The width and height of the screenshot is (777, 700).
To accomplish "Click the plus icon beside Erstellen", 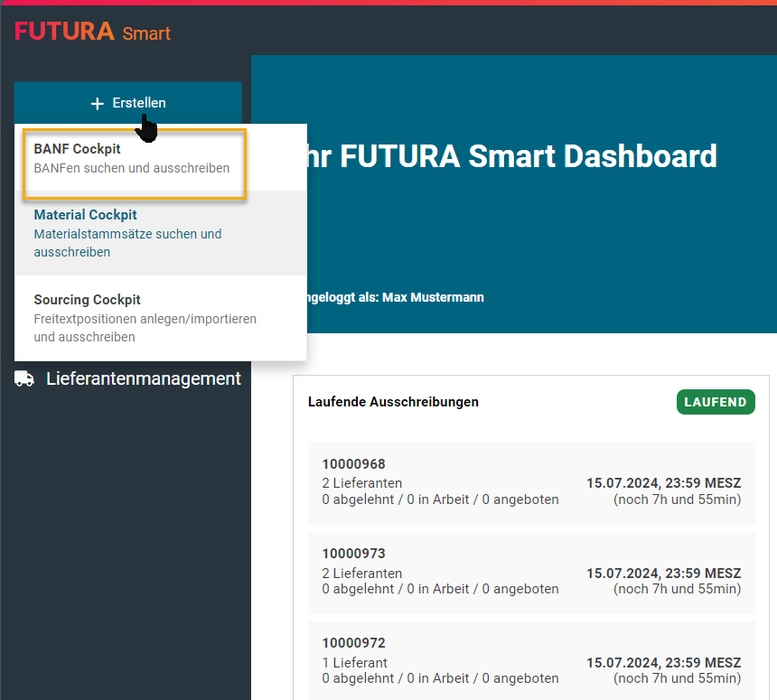I will 98,104.
